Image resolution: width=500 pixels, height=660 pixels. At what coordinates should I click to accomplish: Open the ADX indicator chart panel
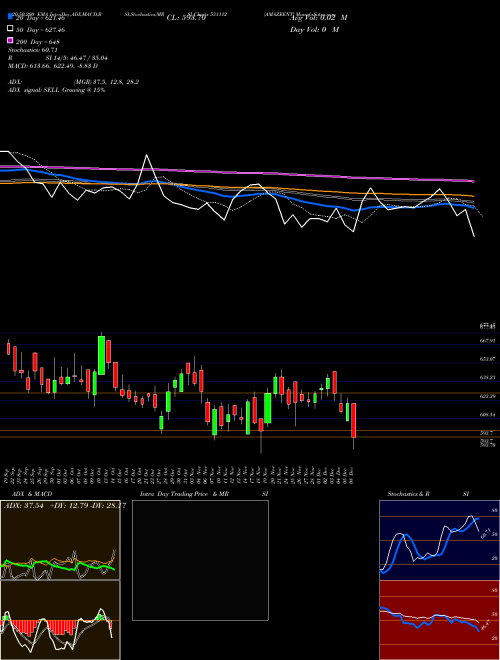click(60, 540)
